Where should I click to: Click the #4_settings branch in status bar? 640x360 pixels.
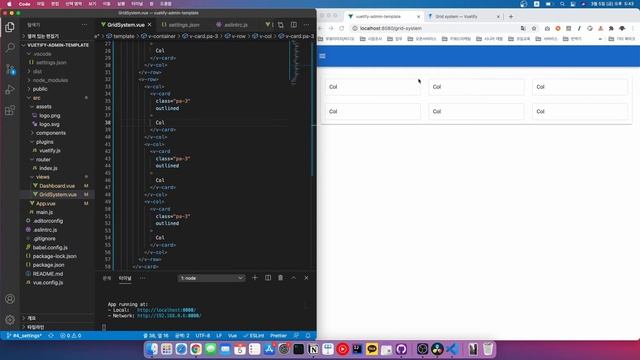point(24,336)
